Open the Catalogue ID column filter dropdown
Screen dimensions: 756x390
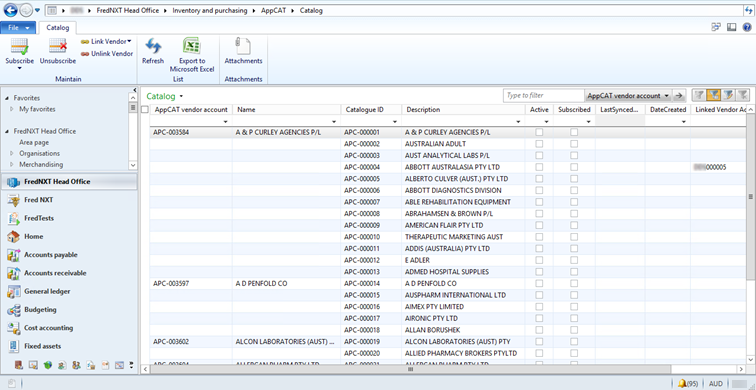(x=395, y=122)
